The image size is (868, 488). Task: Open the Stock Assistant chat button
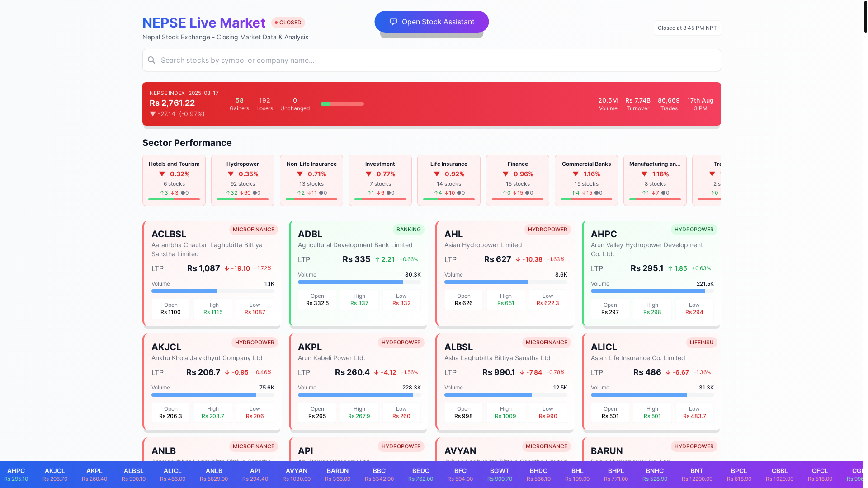click(x=431, y=22)
